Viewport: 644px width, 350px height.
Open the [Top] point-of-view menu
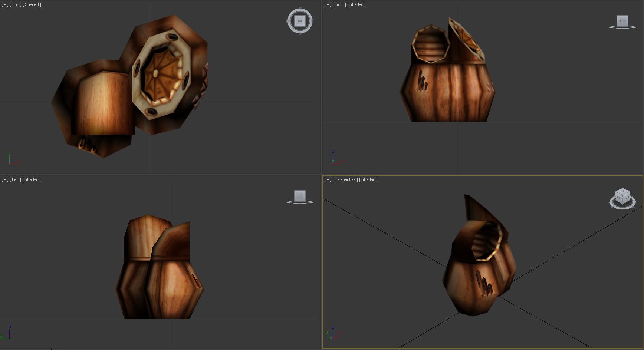tap(15, 4)
